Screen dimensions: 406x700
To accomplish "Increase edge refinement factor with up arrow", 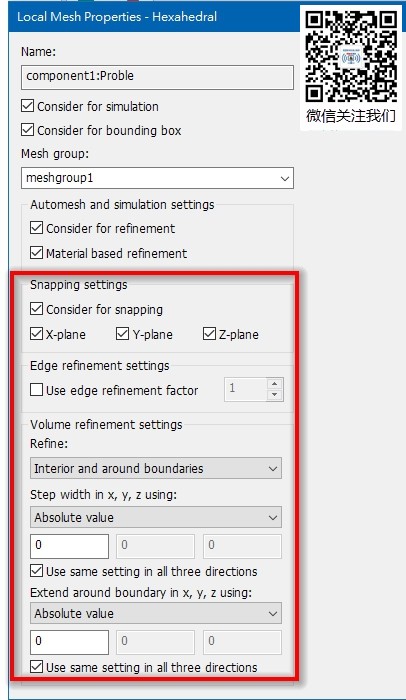I will [275, 384].
